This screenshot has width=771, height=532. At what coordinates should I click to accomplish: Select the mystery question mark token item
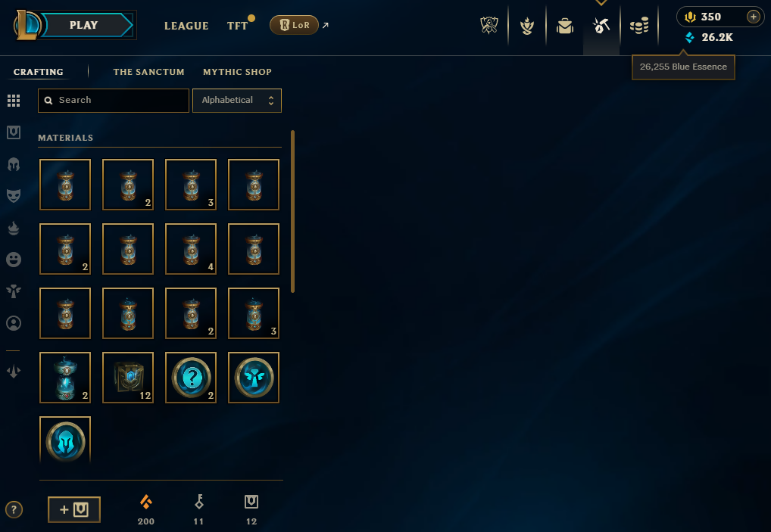(191, 378)
